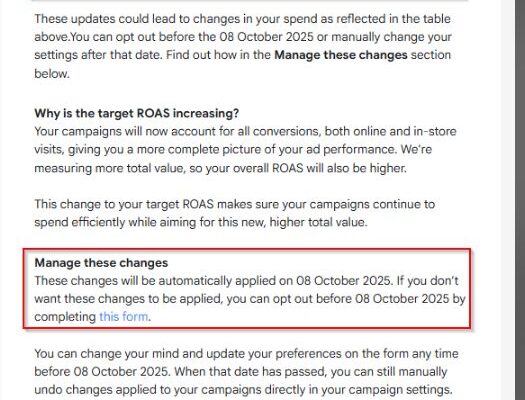525x400 pixels.
Task: Click the line starting "undo changes applied to your campaigns"
Action: (243, 390)
